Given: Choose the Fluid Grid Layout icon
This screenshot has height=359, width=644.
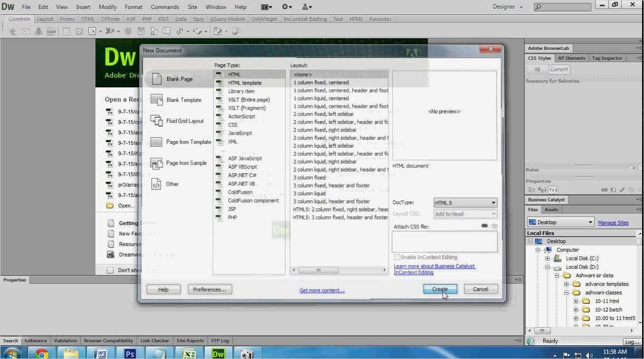Looking at the screenshot, I should click(156, 121).
